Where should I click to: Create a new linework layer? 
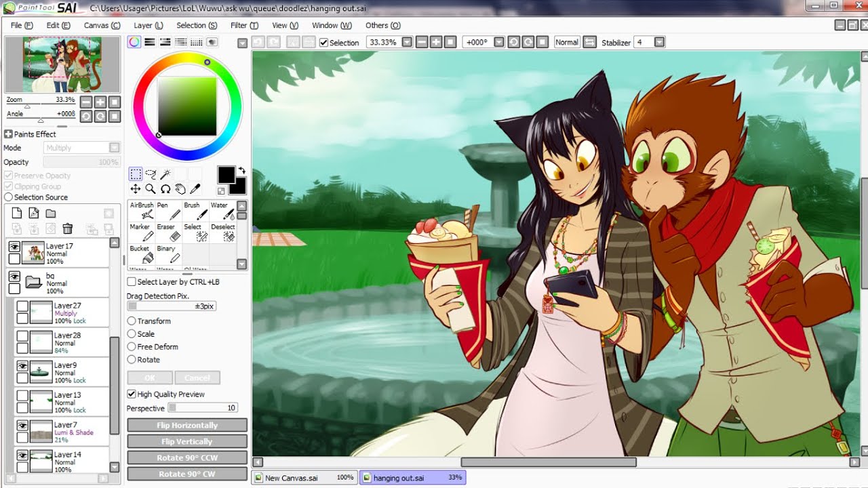click(x=34, y=213)
